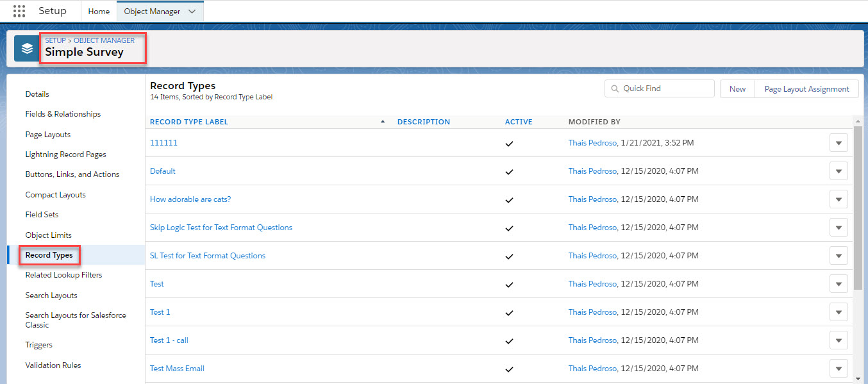Go to Validation Rules section
The width and height of the screenshot is (868, 384).
53,365
